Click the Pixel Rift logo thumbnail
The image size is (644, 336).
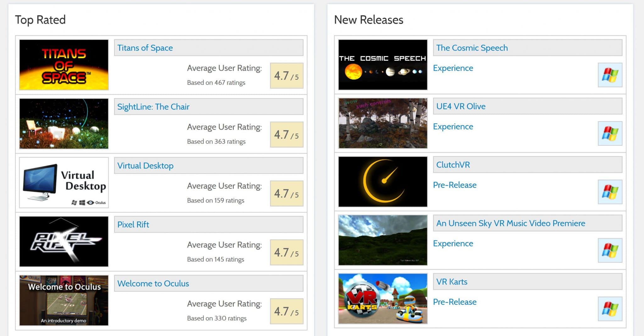click(x=64, y=241)
